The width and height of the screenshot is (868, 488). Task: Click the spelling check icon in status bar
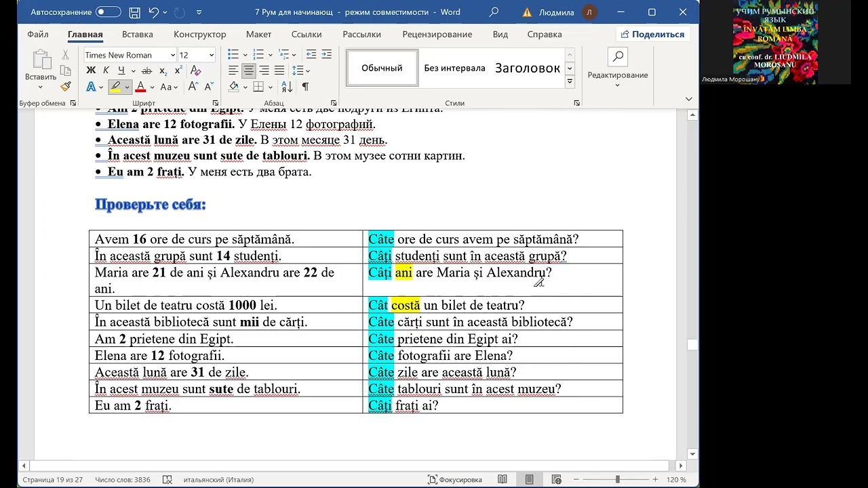click(167, 479)
